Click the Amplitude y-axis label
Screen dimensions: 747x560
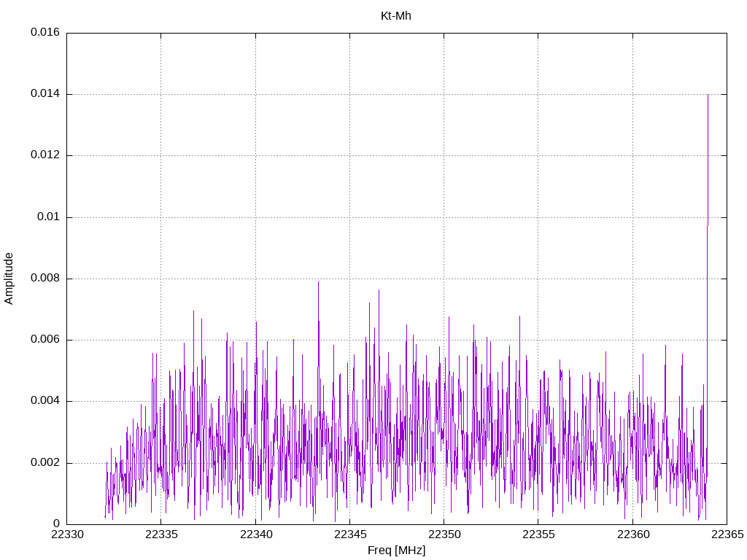(9, 279)
